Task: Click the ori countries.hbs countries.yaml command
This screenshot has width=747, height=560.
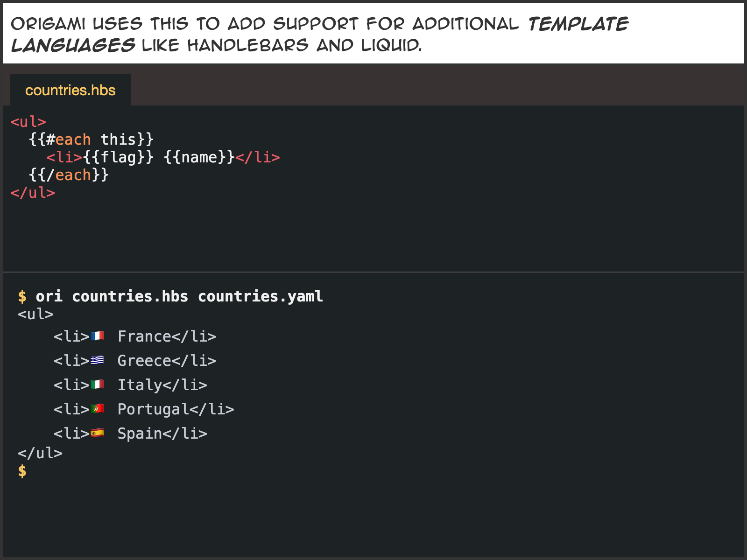Action: tap(179, 296)
